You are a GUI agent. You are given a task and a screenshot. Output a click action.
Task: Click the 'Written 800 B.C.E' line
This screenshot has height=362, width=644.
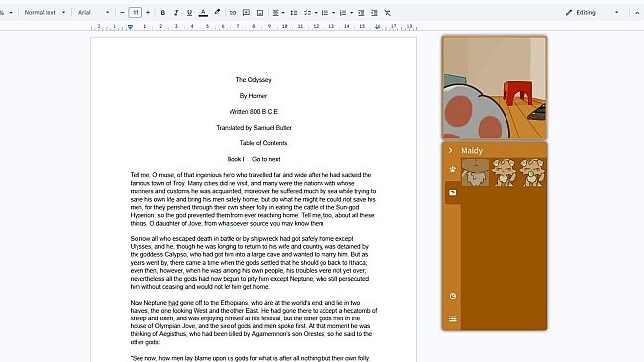253,111
